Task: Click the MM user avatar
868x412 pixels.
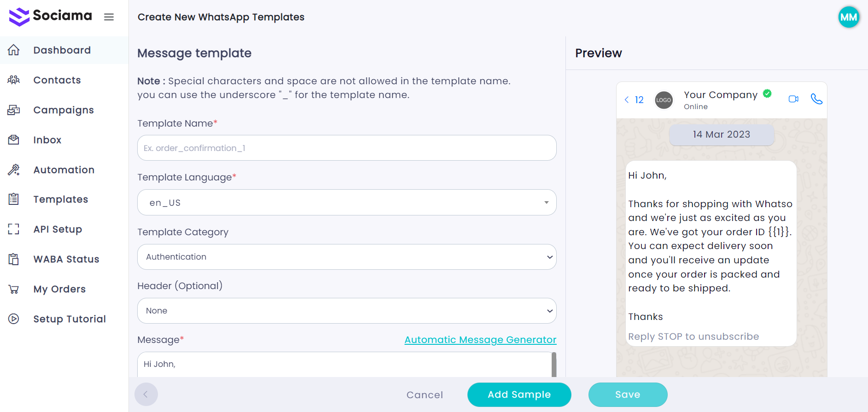Action: click(x=848, y=17)
